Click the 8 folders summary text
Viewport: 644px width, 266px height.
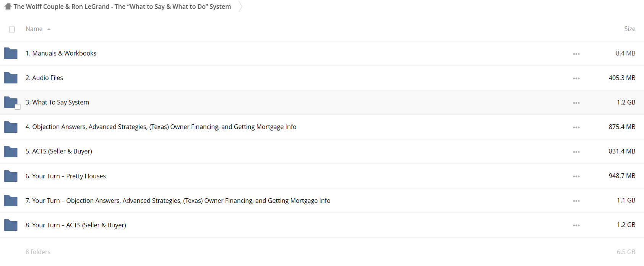coord(38,252)
